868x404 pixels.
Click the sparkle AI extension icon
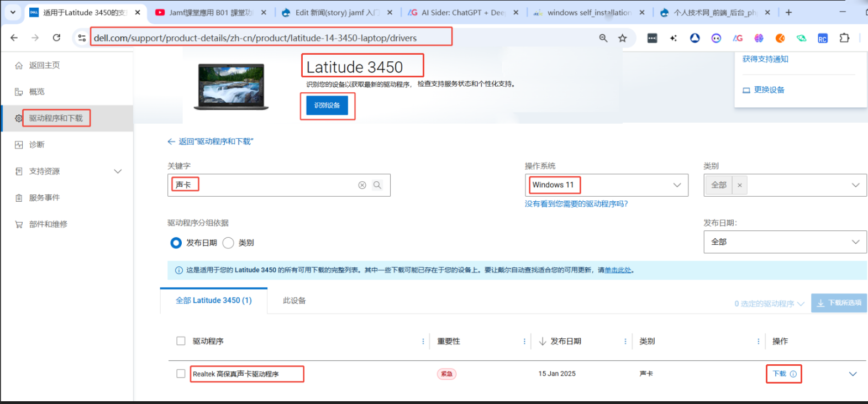[674, 38]
